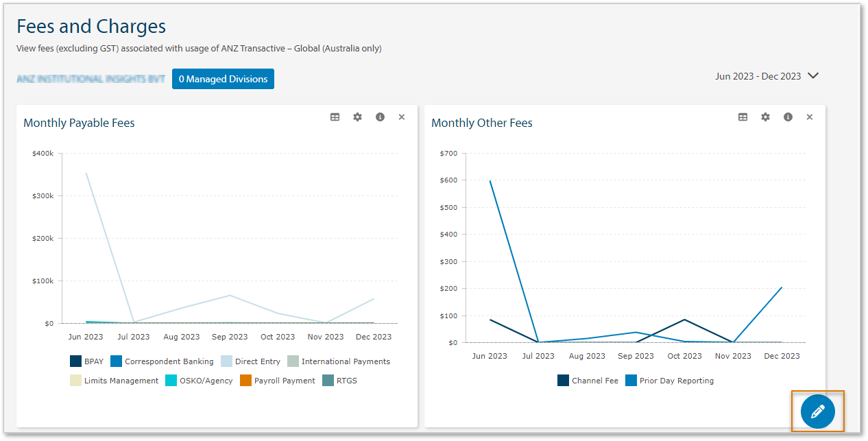
Task: Click the 0 Managed Divisions button
Action: click(223, 78)
